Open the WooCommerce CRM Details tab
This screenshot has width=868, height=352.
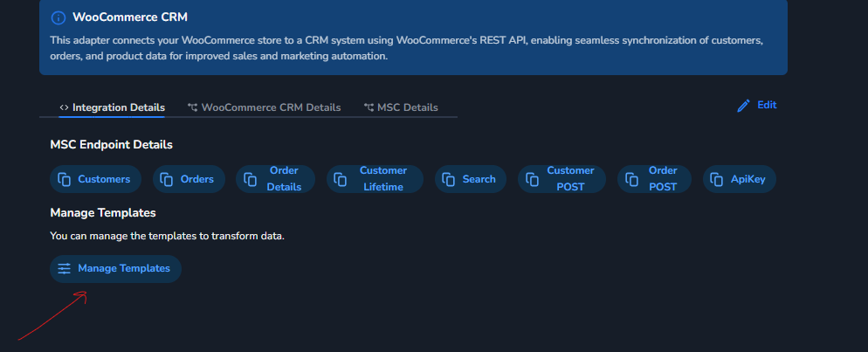[264, 107]
